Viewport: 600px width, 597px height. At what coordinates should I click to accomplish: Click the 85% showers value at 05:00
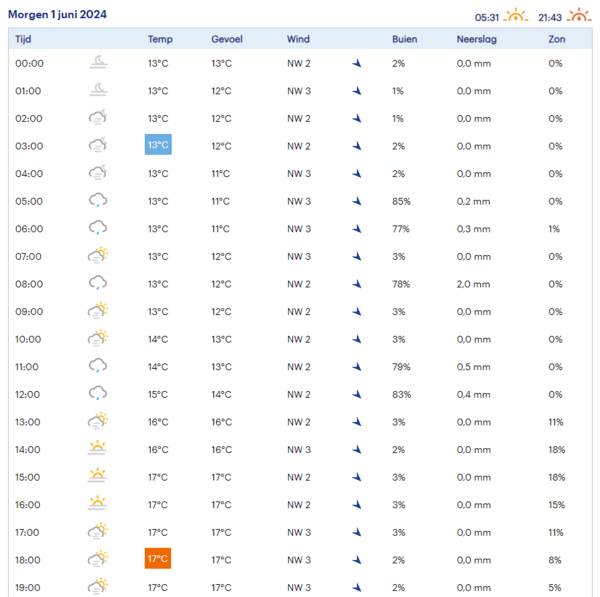pos(401,201)
